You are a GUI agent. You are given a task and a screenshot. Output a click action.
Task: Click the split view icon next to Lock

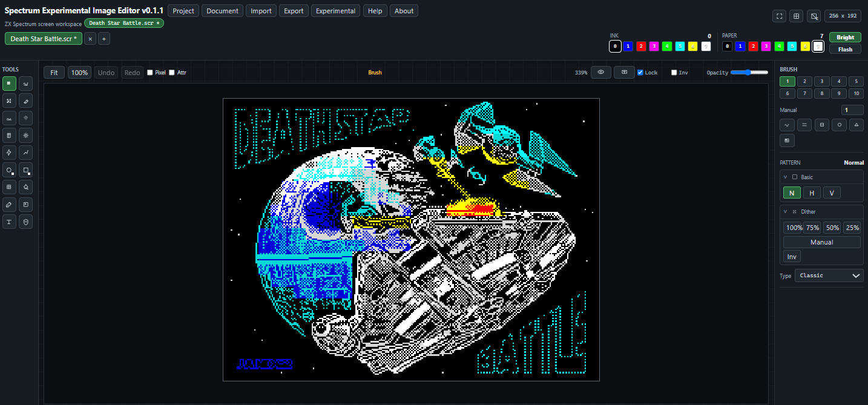pos(624,72)
